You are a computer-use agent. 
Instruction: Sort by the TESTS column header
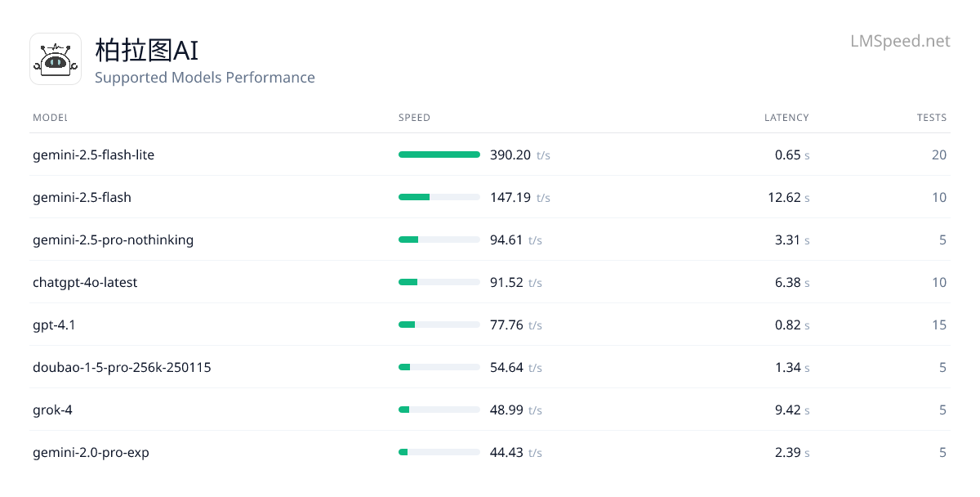tap(932, 118)
